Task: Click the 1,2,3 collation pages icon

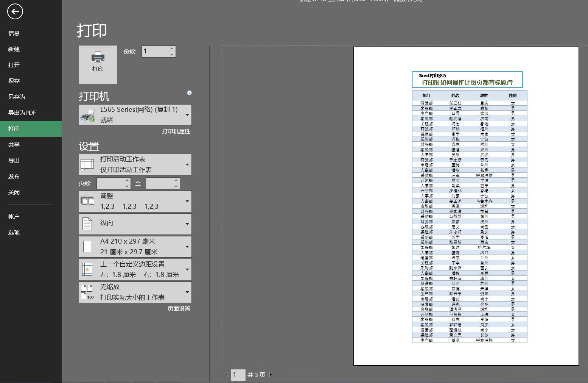Action: 88,201
